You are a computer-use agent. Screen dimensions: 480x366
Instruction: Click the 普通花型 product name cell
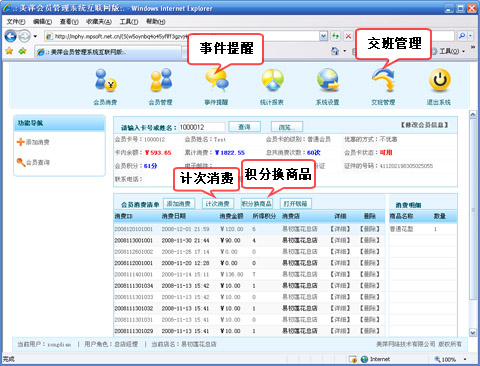pos(401,229)
